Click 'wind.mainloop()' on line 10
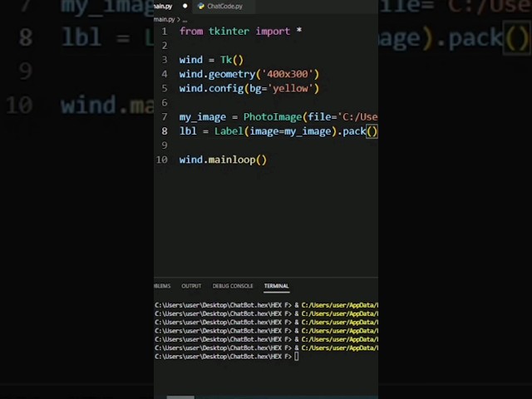Screen dimensions: 532x399 (x=224, y=160)
